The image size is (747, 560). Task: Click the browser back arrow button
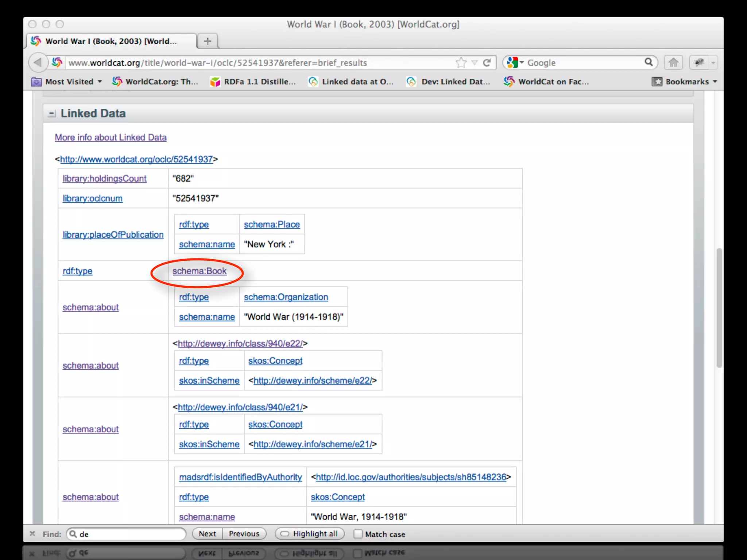click(x=38, y=63)
